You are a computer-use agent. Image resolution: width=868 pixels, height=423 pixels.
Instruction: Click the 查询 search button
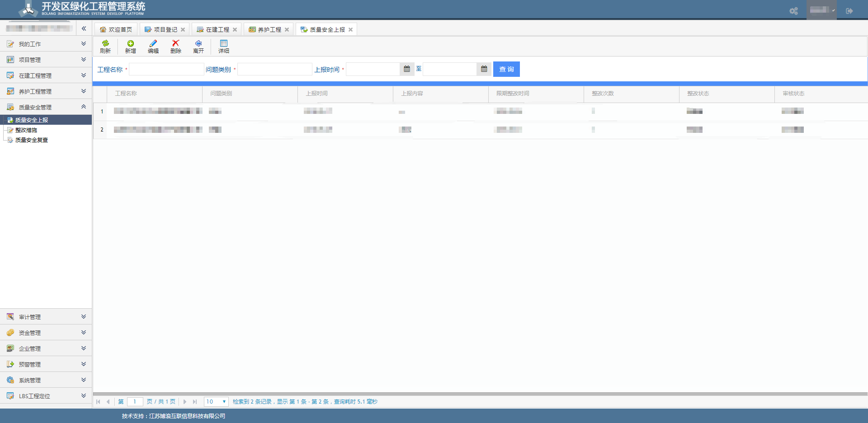click(x=506, y=69)
